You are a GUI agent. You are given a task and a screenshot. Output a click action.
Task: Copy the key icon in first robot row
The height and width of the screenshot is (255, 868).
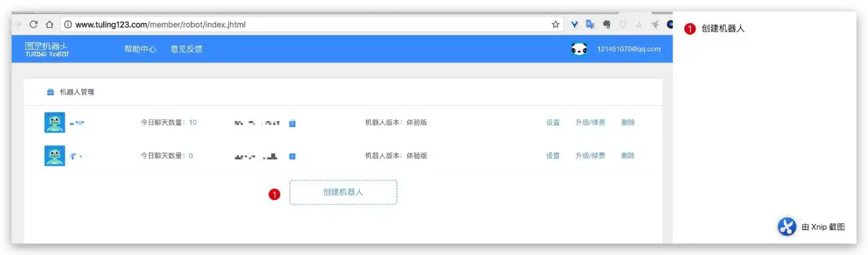pos(293,123)
